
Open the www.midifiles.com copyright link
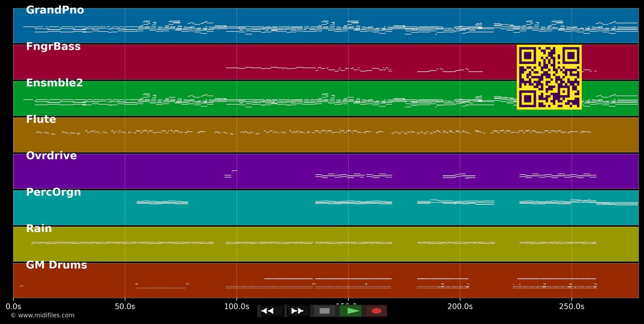click(x=42, y=315)
